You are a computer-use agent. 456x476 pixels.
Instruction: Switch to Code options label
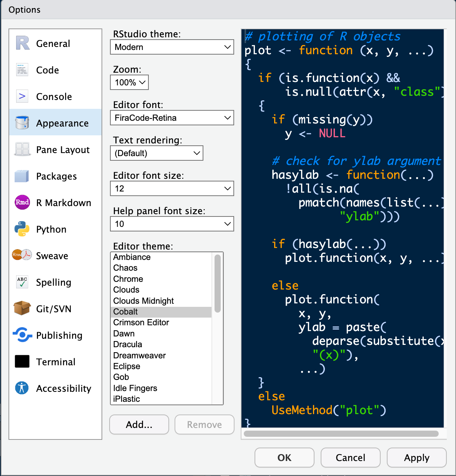click(48, 70)
